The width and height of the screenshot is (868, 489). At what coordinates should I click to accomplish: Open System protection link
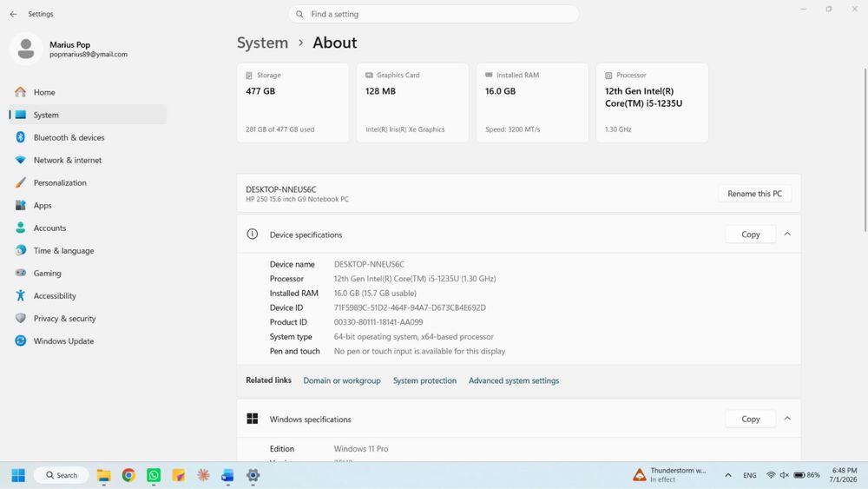point(424,380)
